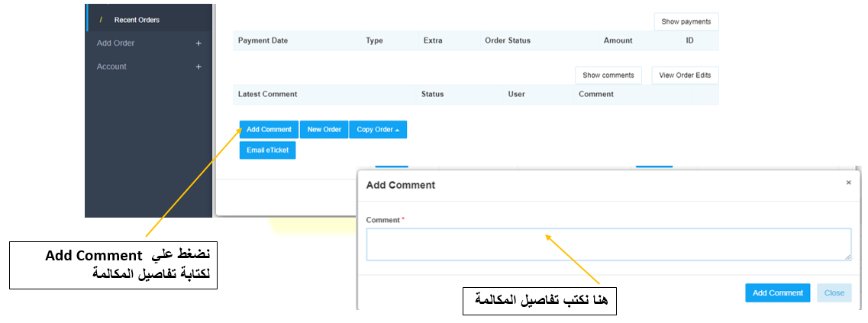Viewport: 868px width, 323px height.
Task: Click the ID column header
Action: coord(690,40)
